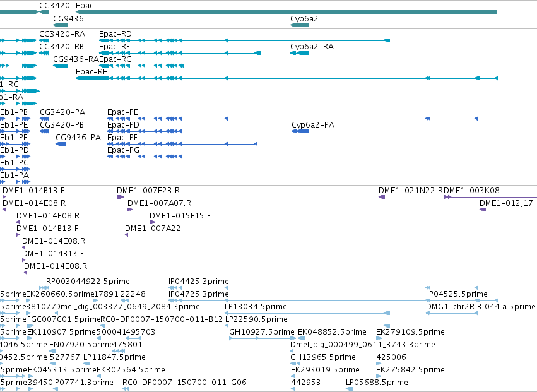Select the Epac-RE transcript label
Screen dimensions: 537x392
[91, 72]
